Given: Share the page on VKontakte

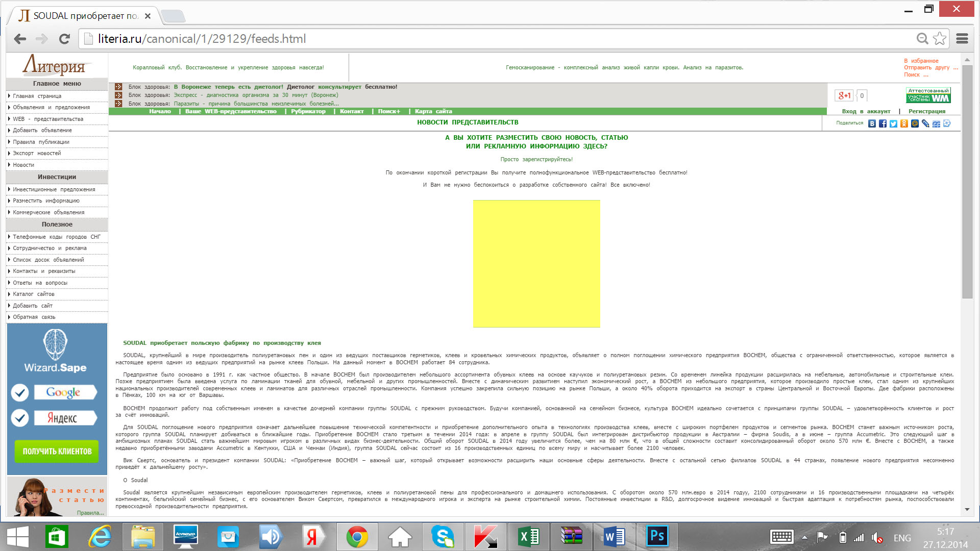Looking at the screenshot, I should point(872,123).
